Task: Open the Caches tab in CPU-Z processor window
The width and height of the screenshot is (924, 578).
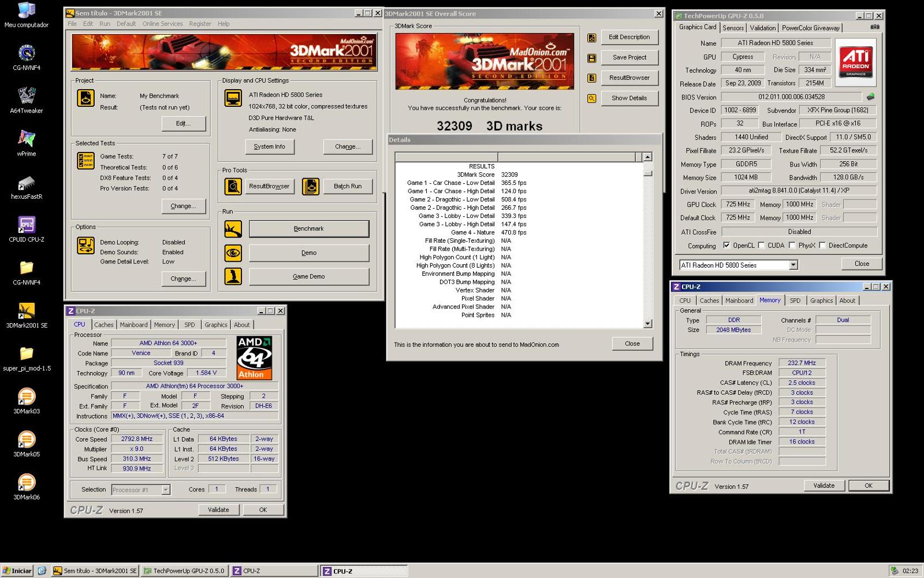Action: tap(104, 325)
